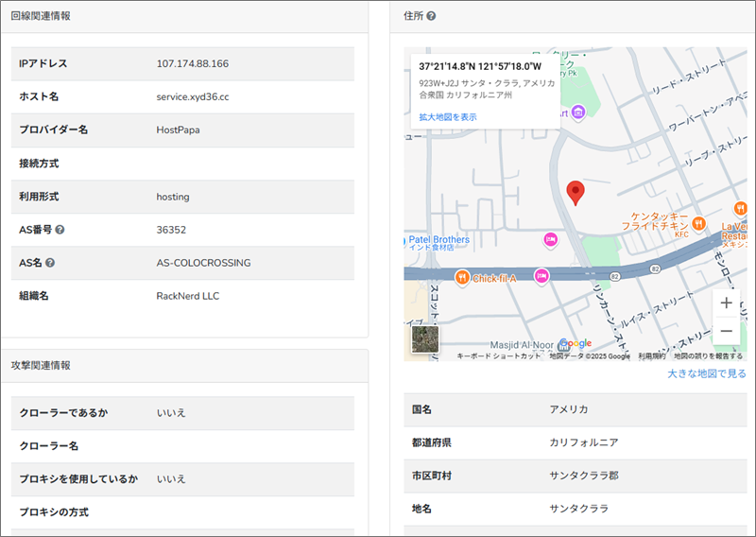The image size is (756, 537).
Task: Click the red map location pin
Action: (576, 193)
